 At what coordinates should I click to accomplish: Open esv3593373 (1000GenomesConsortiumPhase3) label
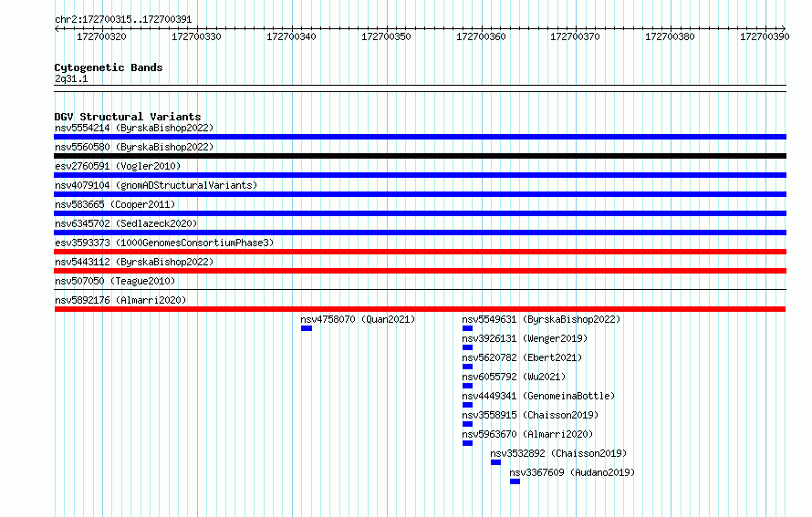pos(164,243)
